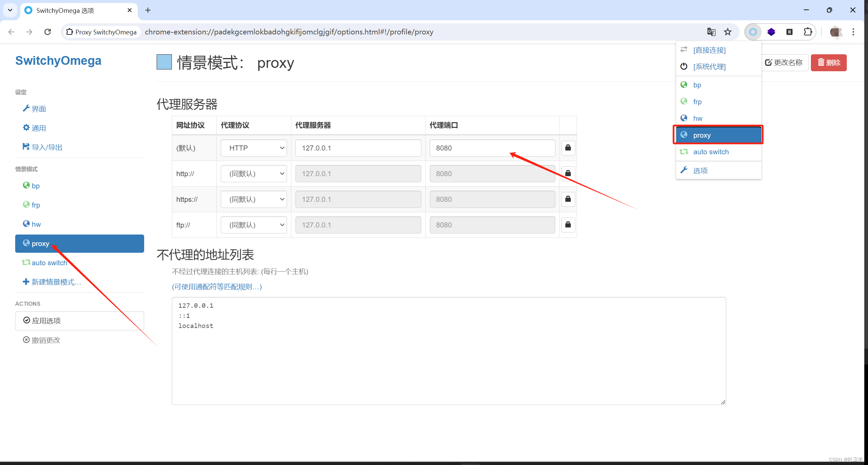This screenshot has width=868, height=465.
Task: Open the Extensions puzzle piece menu
Action: coord(808,32)
